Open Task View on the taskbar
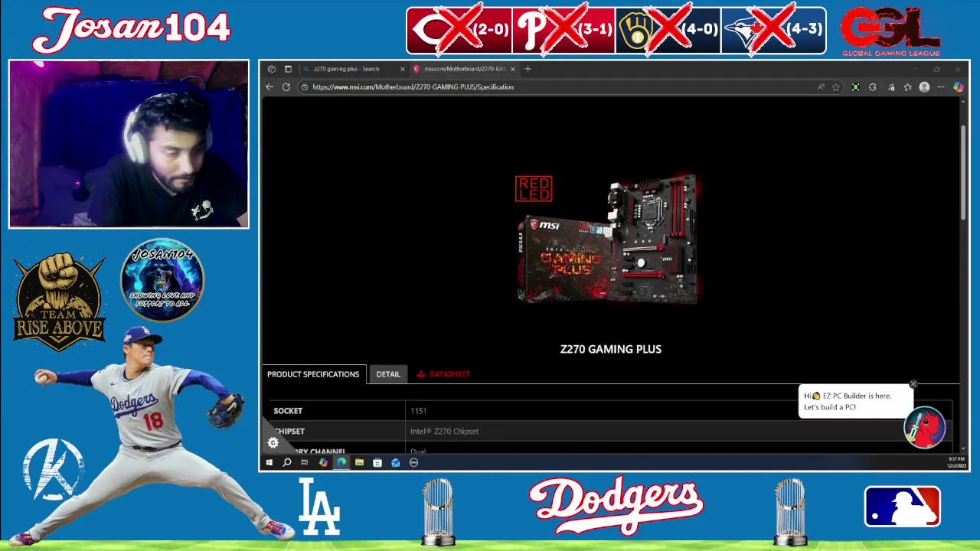Screen dimensions: 980x551 point(305,463)
